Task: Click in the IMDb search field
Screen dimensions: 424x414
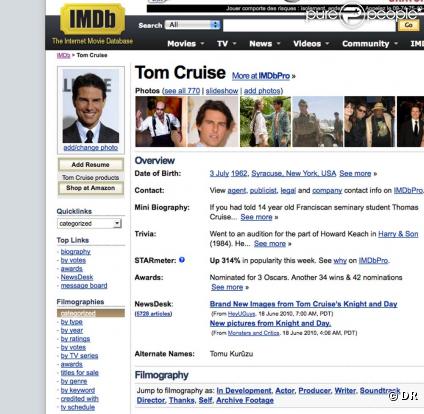Action: click(309, 26)
